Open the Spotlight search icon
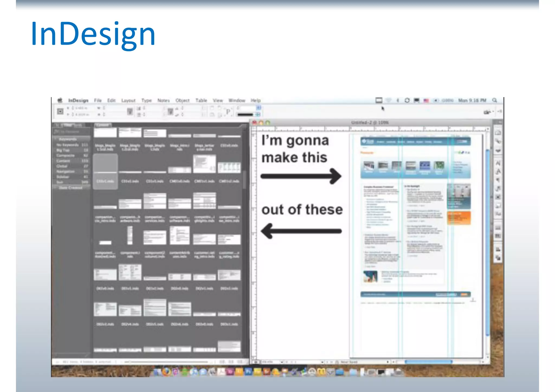 tap(495, 100)
